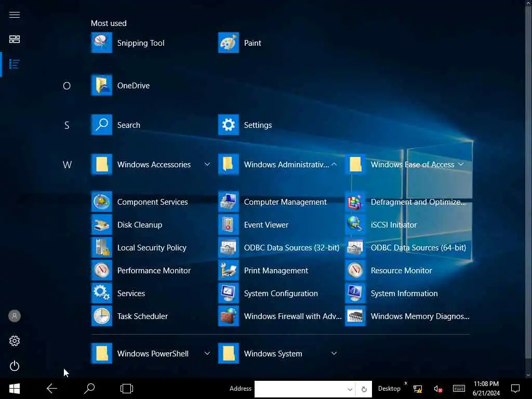Open the Desktop toolbar on taskbar
This screenshot has width=532, height=399.
389,389
